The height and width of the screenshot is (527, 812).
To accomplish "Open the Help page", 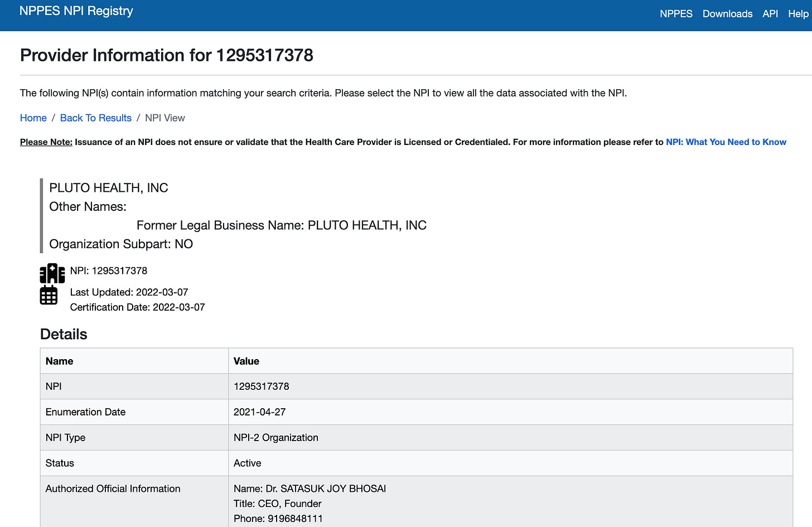I will (798, 14).
